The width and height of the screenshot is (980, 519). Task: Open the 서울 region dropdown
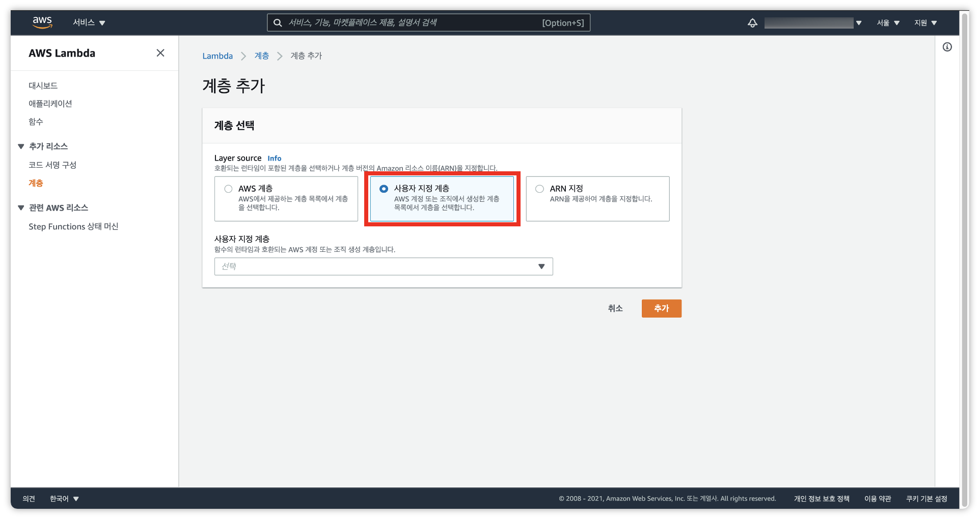pyautogui.click(x=888, y=23)
